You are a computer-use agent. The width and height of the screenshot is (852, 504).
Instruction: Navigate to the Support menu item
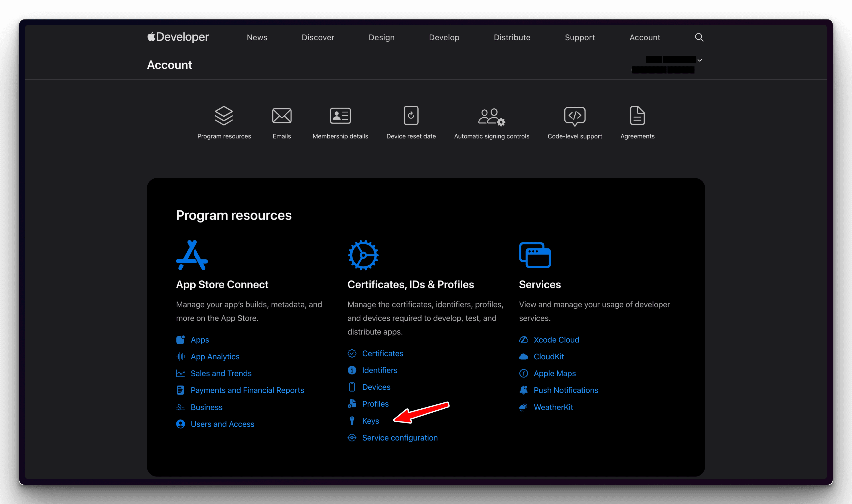coord(580,37)
